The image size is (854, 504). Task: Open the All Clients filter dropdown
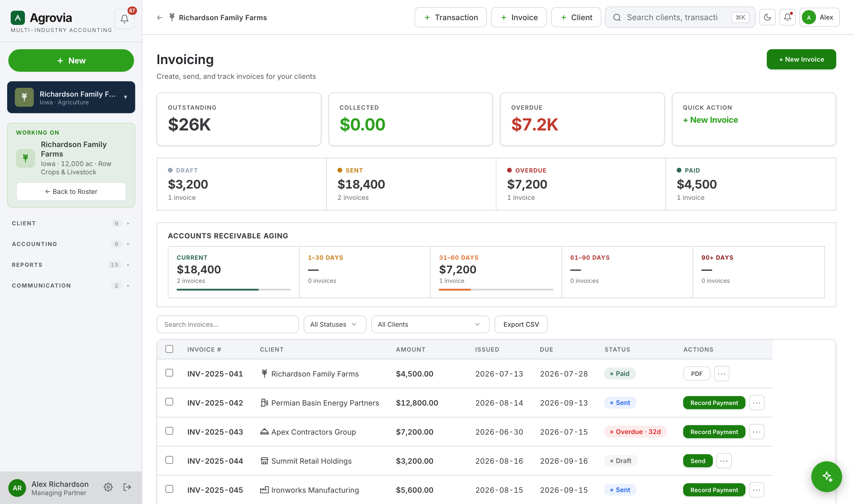(x=430, y=324)
